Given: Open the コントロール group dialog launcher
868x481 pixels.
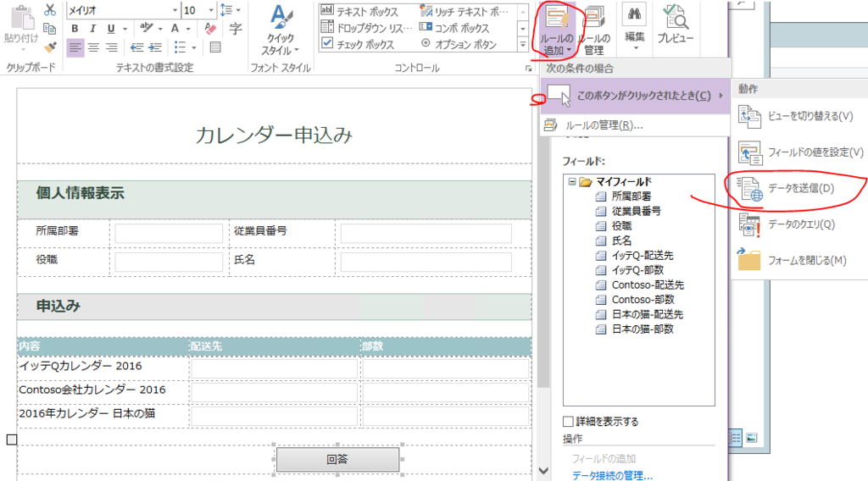Looking at the screenshot, I should tap(528, 69).
